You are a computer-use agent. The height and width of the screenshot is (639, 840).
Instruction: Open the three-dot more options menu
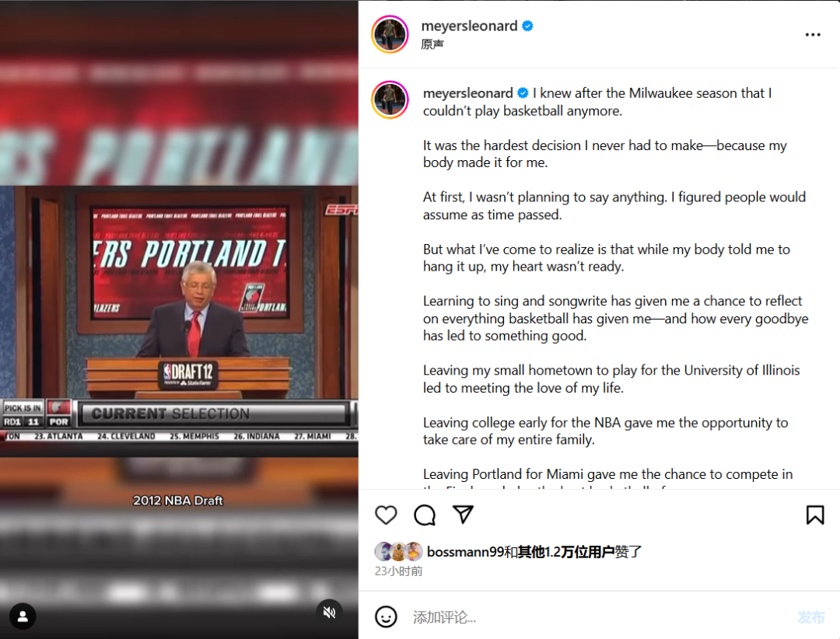point(813,35)
